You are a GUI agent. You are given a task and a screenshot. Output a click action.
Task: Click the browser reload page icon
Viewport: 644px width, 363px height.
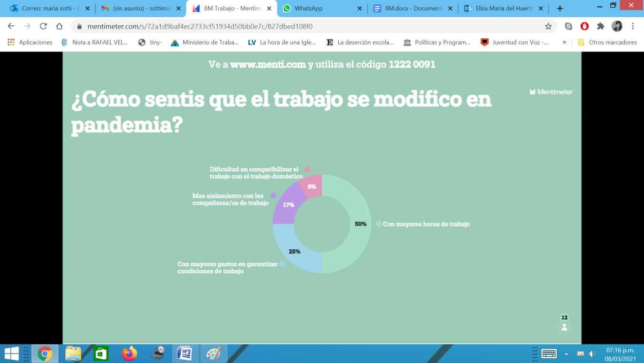click(43, 26)
